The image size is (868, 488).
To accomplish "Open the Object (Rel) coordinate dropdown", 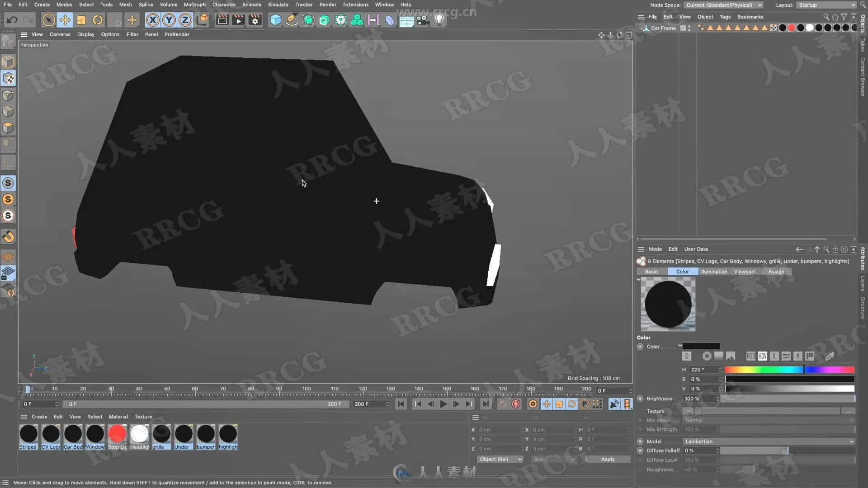I will pyautogui.click(x=500, y=459).
